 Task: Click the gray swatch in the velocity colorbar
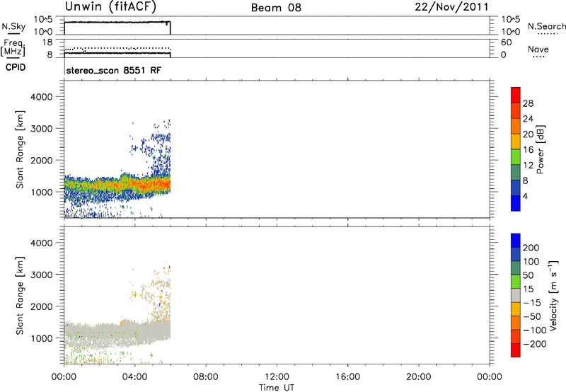516,295
